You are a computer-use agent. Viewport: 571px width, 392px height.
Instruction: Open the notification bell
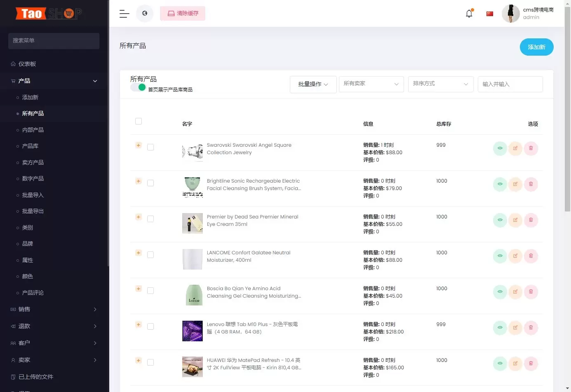pos(469,13)
